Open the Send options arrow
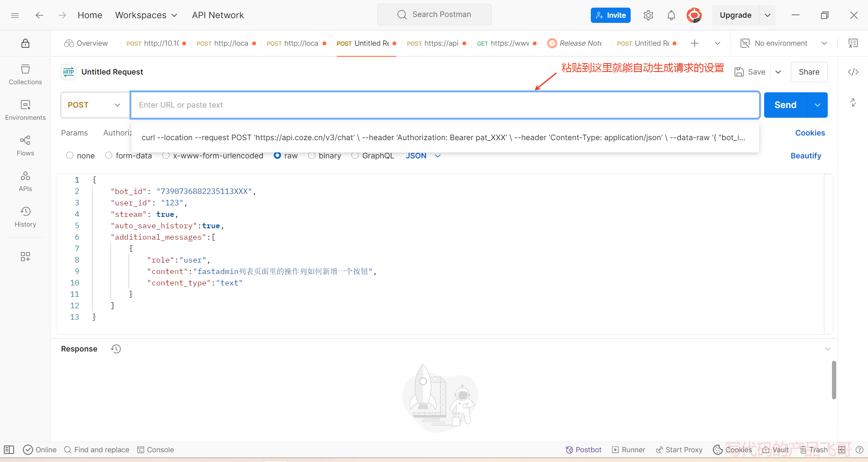Screen dimensions: 868x462 [x=818, y=105]
